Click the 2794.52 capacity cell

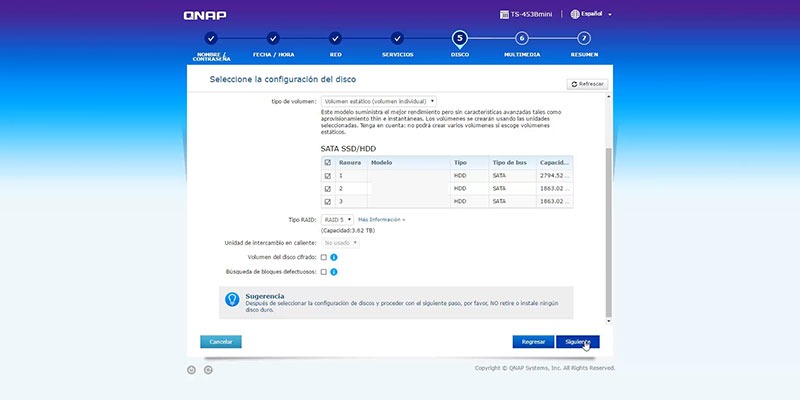[555, 176]
